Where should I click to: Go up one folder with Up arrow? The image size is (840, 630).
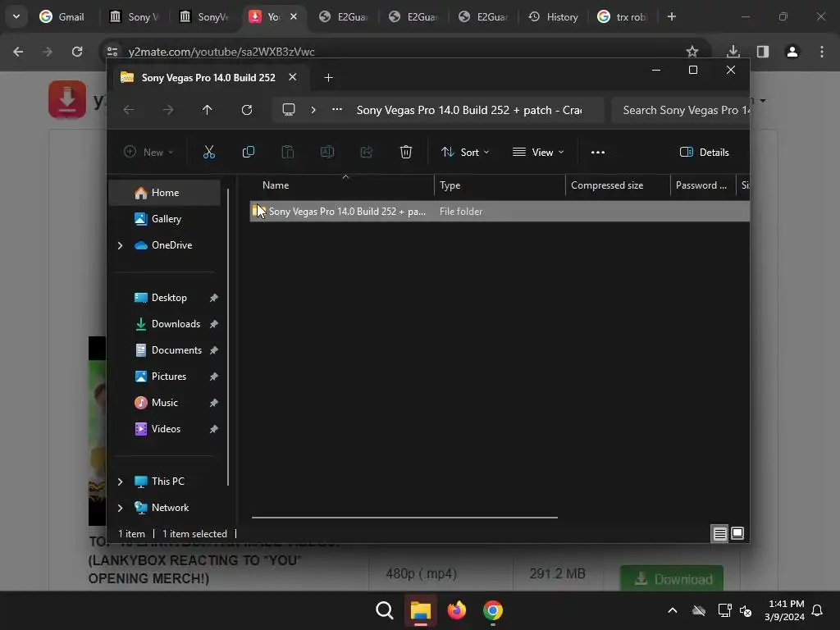pyautogui.click(x=208, y=110)
